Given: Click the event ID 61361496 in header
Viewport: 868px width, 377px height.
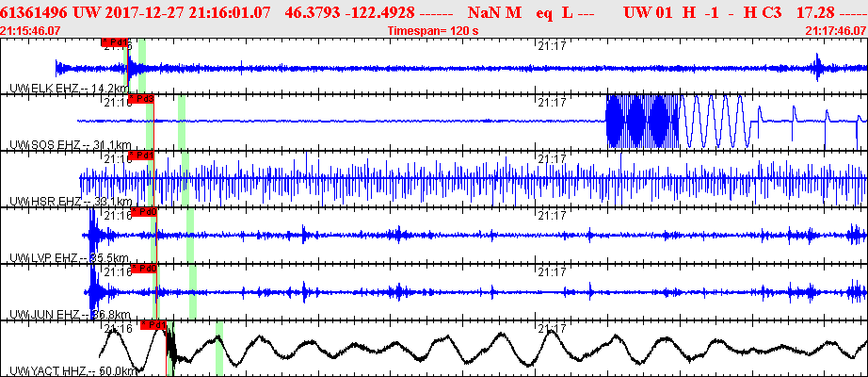Looking at the screenshot, I should tap(35, 11).
